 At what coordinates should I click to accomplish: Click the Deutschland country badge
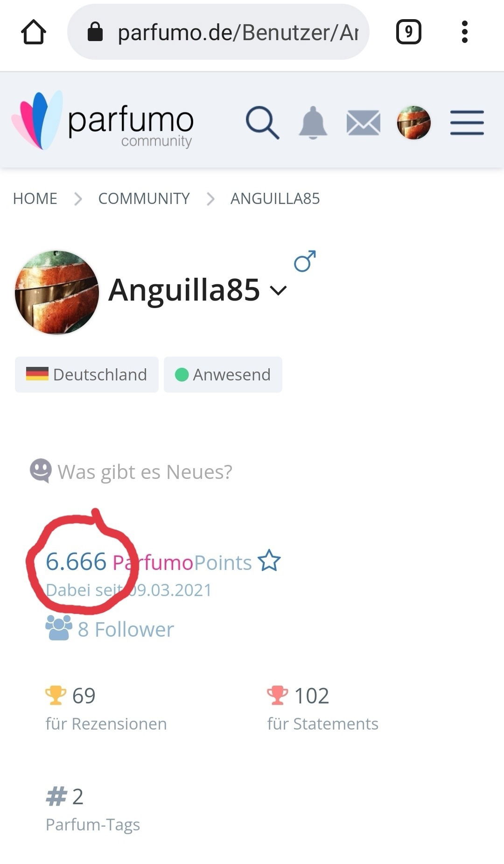87,374
